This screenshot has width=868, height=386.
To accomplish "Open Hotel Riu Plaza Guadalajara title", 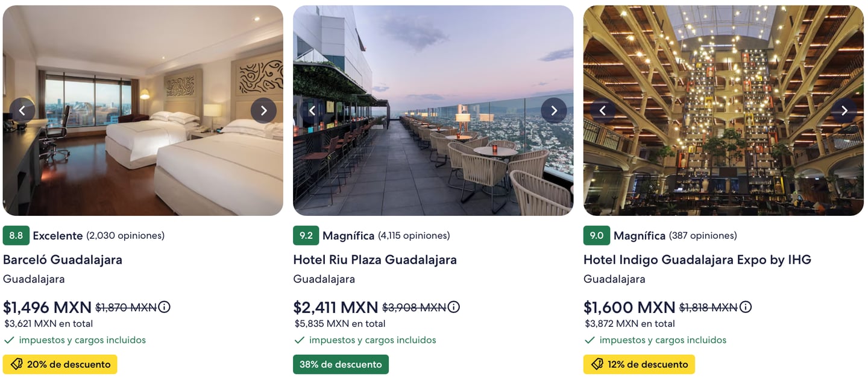I will pos(375,259).
